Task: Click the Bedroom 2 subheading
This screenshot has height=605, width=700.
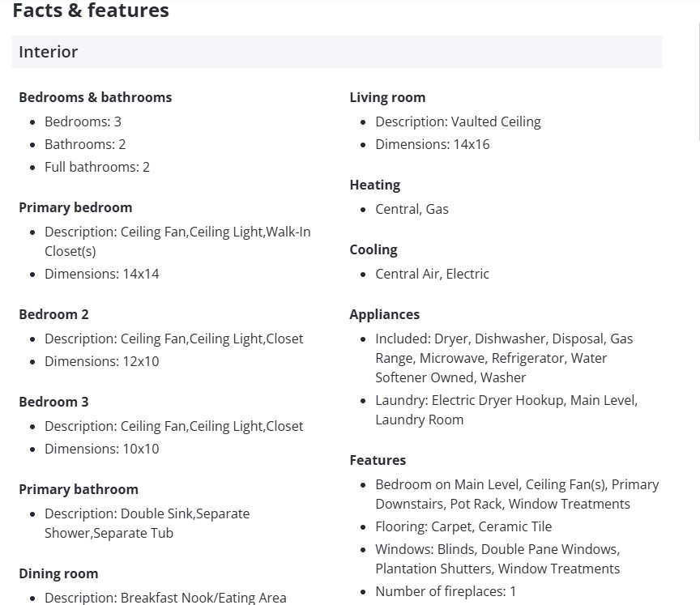Action: click(x=53, y=314)
